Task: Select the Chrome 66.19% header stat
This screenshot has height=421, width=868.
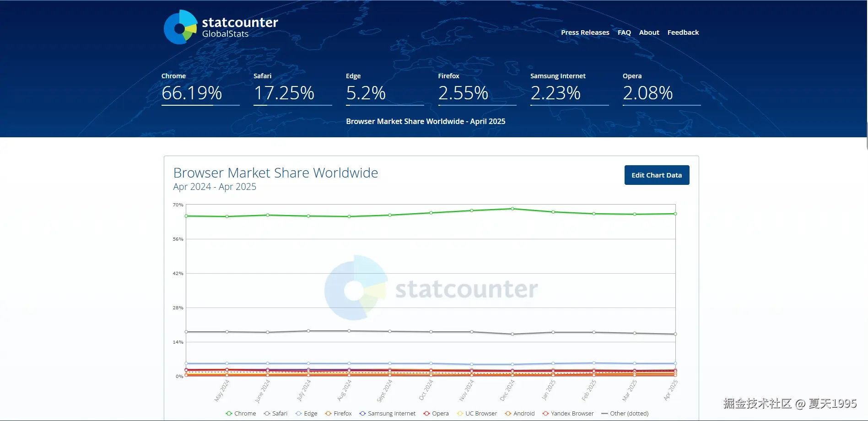Action: click(200, 89)
